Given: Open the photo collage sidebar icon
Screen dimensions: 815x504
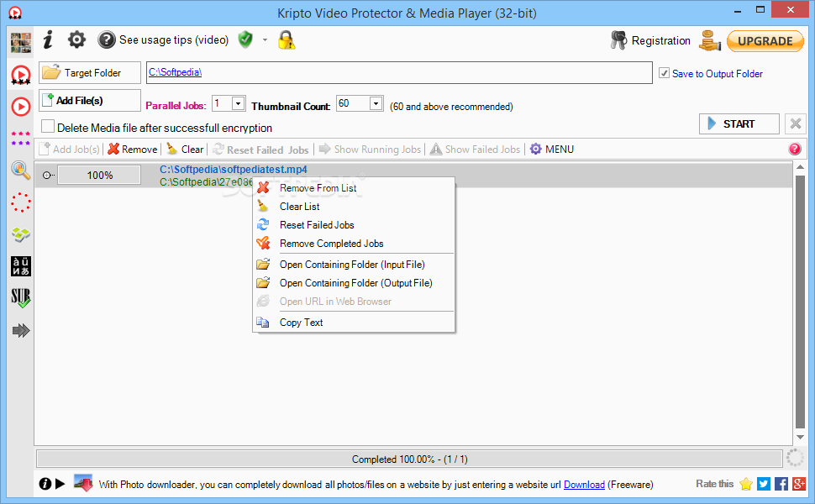Looking at the screenshot, I should (21, 43).
